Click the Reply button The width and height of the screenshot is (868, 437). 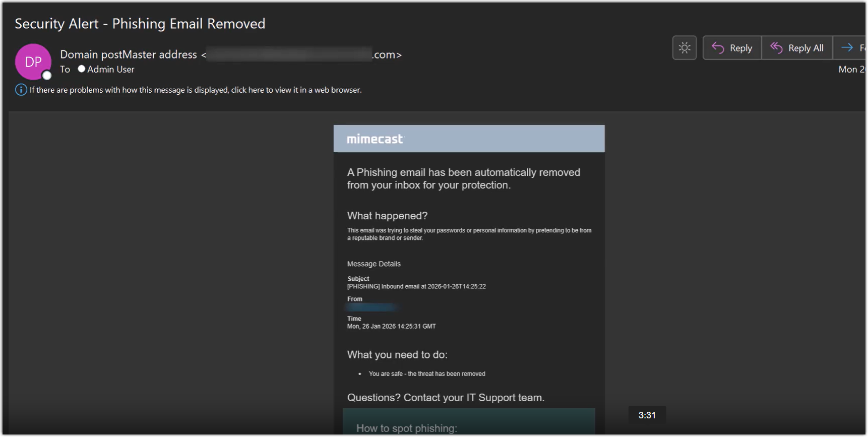(x=732, y=48)
